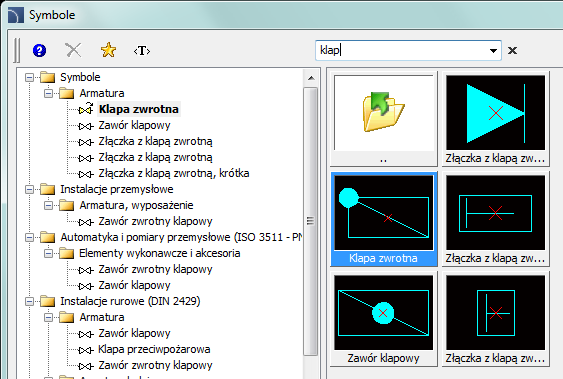Collapse Elementy wykonawcze i akcesoria folder
Image resolution: width=563 pixels, height=379 pixels.
[48, 253]
